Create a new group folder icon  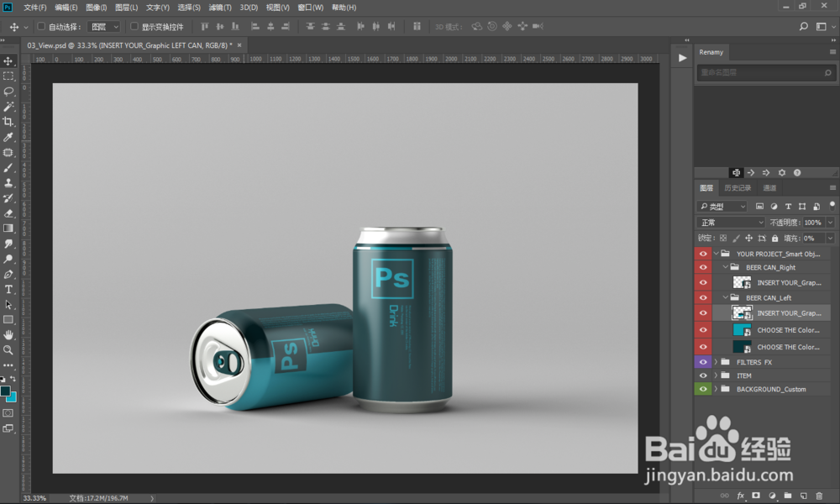coord(788,496)
